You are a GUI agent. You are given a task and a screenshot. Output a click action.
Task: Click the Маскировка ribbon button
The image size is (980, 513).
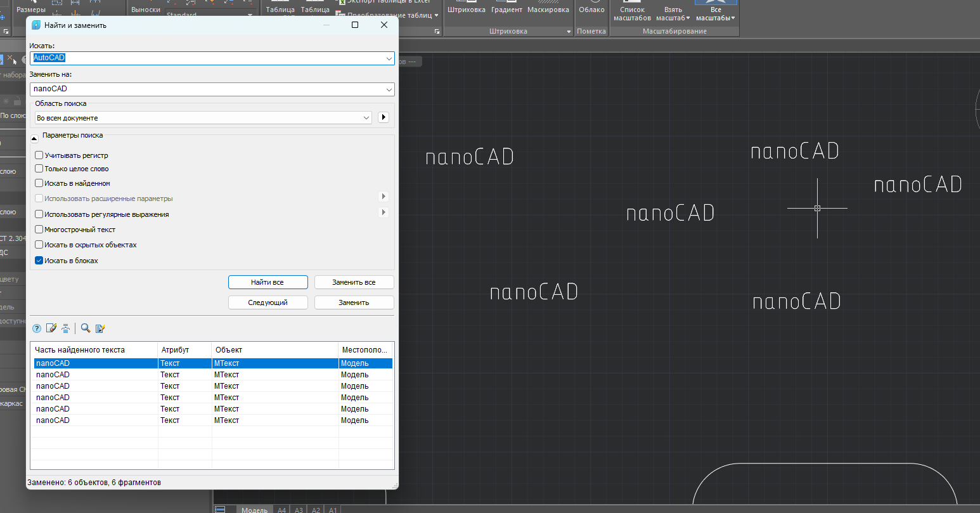pyautogui.click(x=548, y=8)
